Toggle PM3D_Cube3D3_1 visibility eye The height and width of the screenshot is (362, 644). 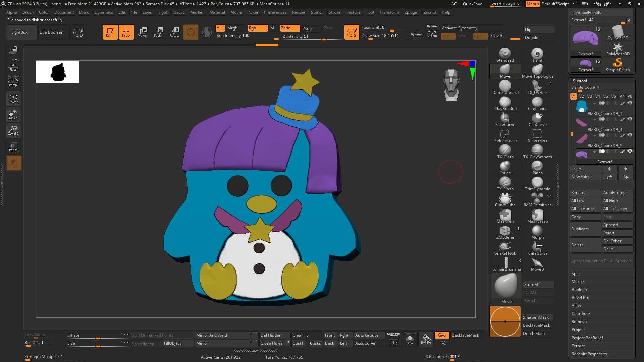click(630, 103)
